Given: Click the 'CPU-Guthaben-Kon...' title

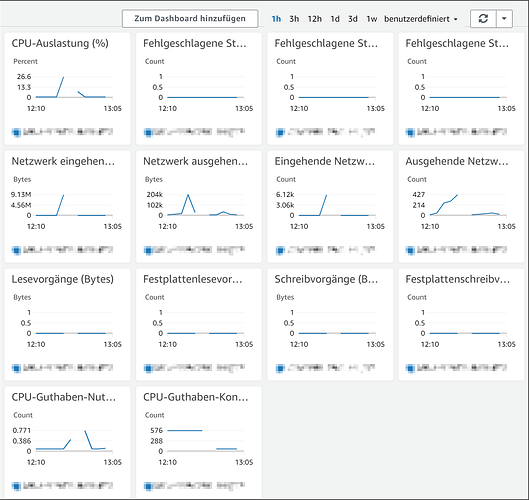Looking at the screenshot, I should point(196,397).
